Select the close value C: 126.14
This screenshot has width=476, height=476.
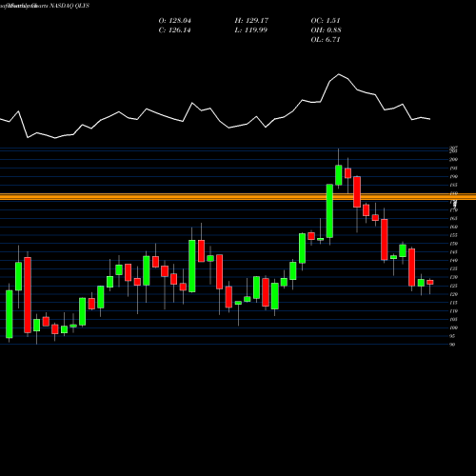pyautogui.click(x=174, y=30)
